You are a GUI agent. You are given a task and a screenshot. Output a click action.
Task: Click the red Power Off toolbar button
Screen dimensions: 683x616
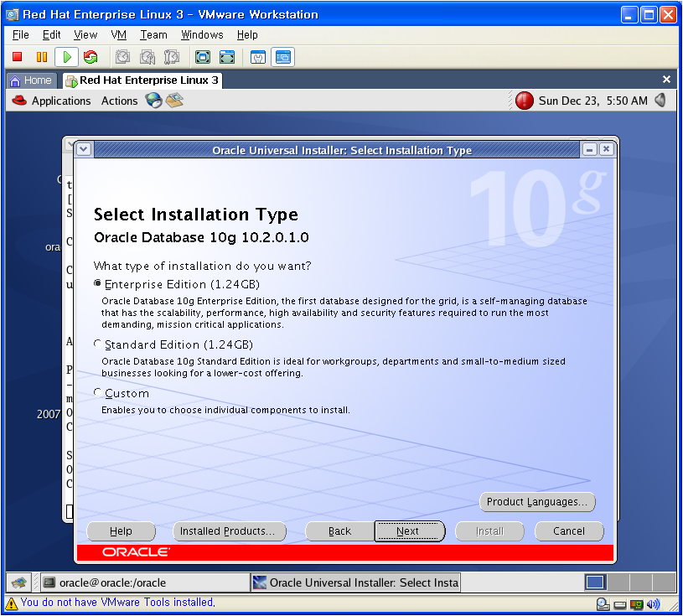click(x=18, y=57)
